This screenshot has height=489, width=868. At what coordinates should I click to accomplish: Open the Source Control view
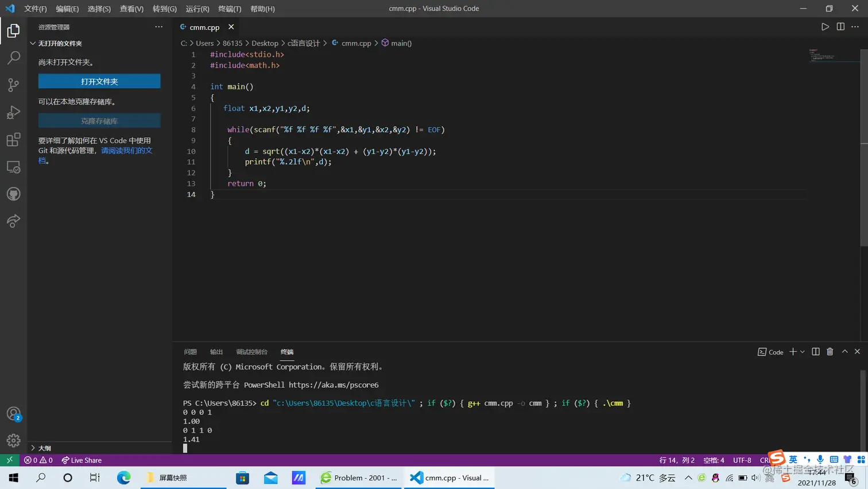(13, 85)
